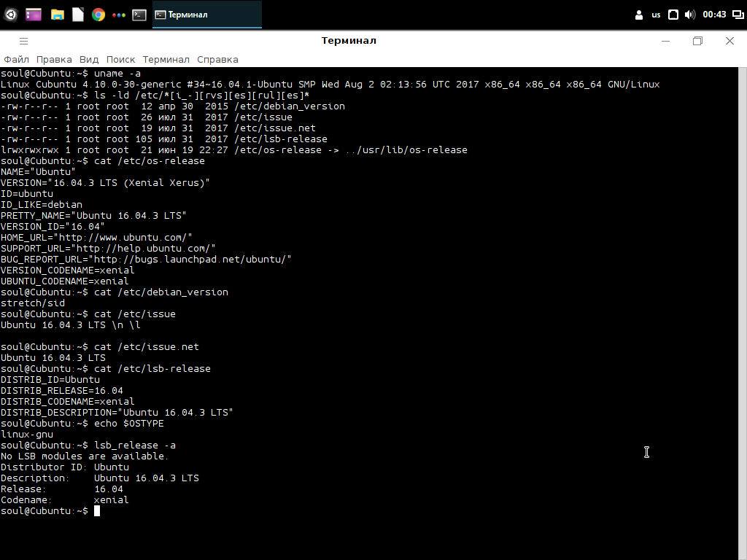Close the Терминал window
This screenshot has width=747, height=560.
point(729,41)
